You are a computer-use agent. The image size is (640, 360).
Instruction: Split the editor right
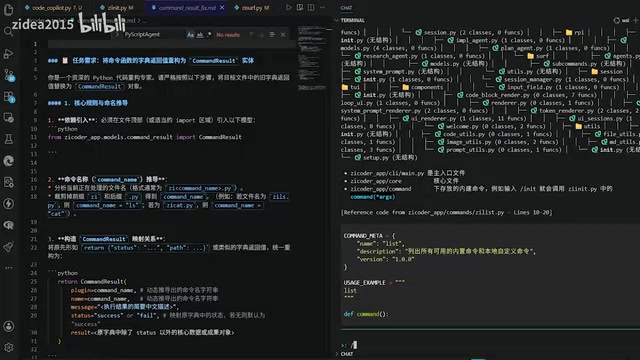coord(311,7)
